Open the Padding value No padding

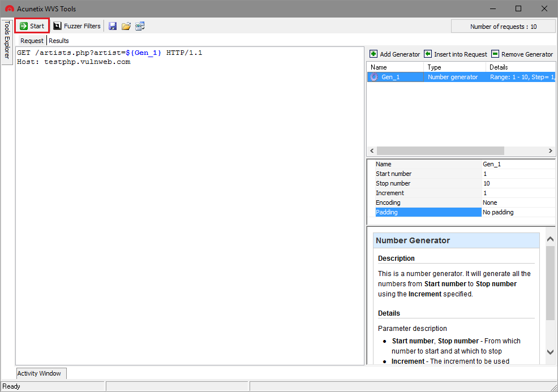click(518, 212)
